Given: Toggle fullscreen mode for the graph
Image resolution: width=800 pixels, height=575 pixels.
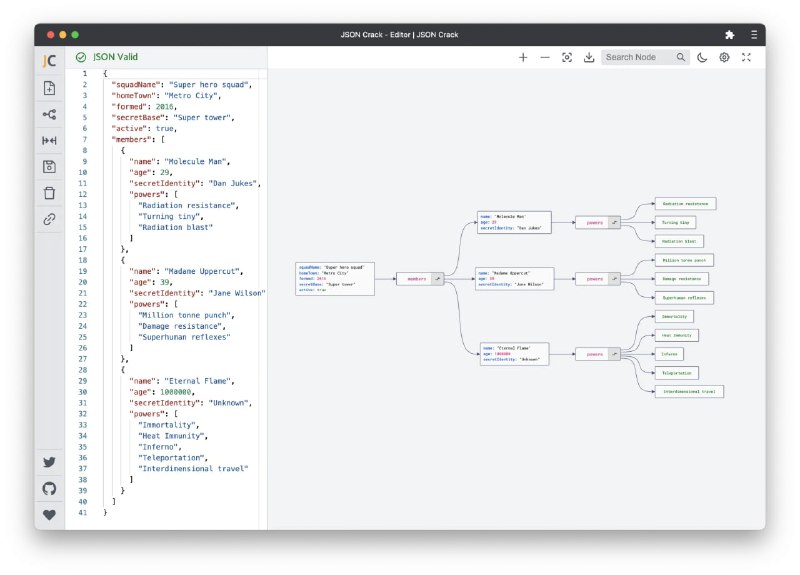Looking at the screenshot, I should click(x=746, y=58).
